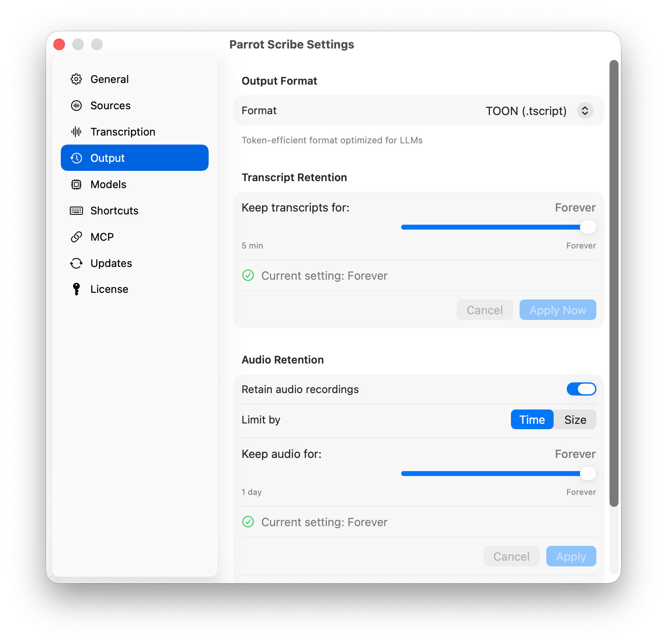Click Cancel in Transcript Retention
The height and width of the screenshot is (644, 667).
[x=485, y=310]
